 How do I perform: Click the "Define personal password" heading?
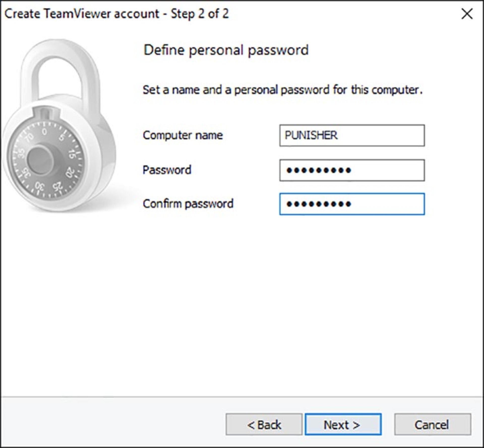pos(226,50)
